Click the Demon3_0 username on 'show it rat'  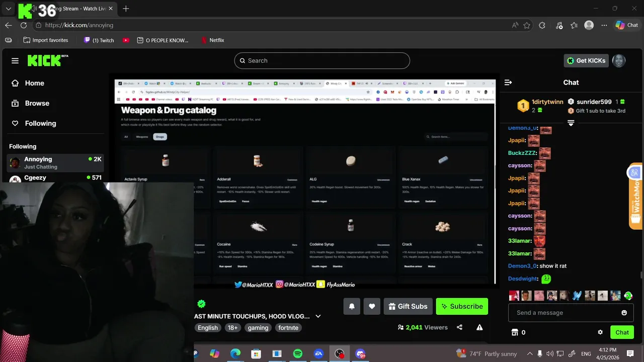[x=522, y=266]
